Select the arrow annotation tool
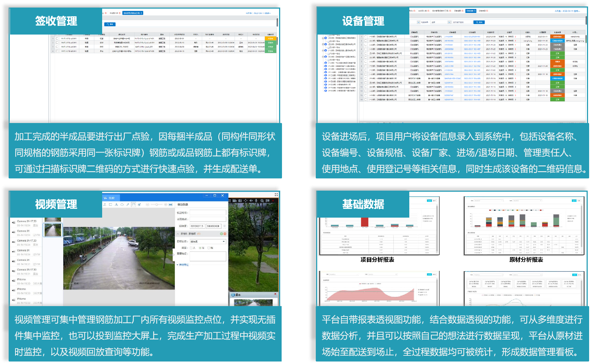The image size is (592, 364). click(x=128, y=205)
